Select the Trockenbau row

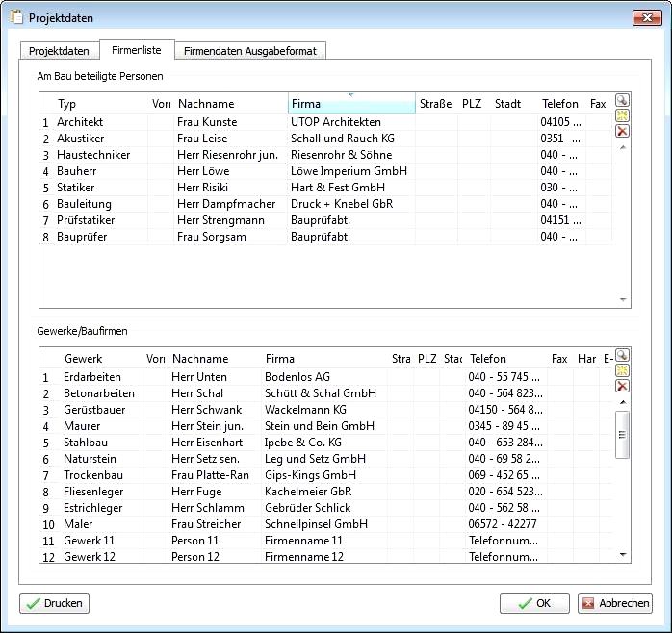pos(325,475)
